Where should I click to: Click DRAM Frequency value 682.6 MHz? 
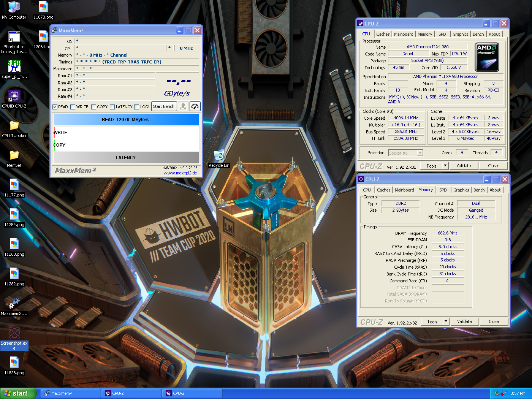click(x=448, y=233)
